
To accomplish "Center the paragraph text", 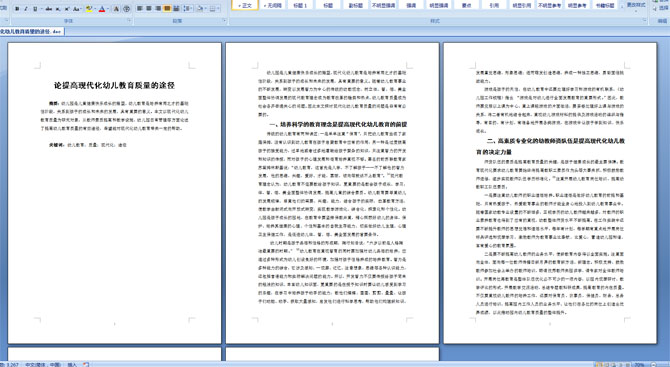I will (149, 9).
